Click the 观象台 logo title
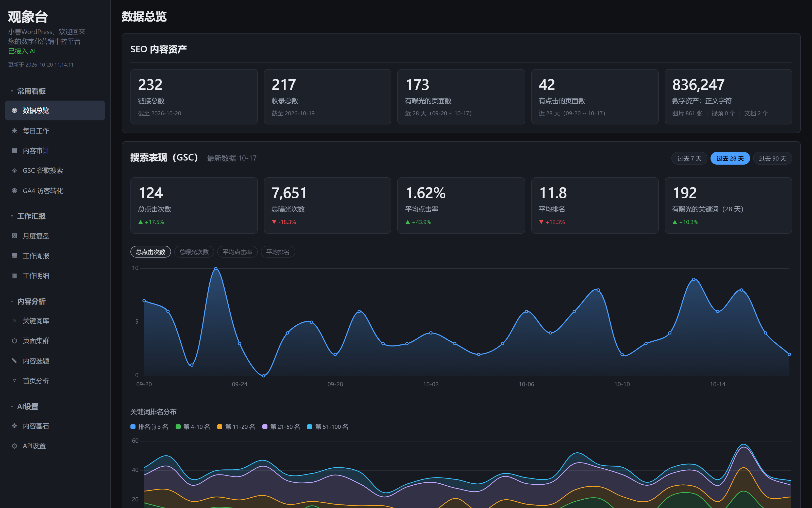The image size is (812, 508). 28,17
